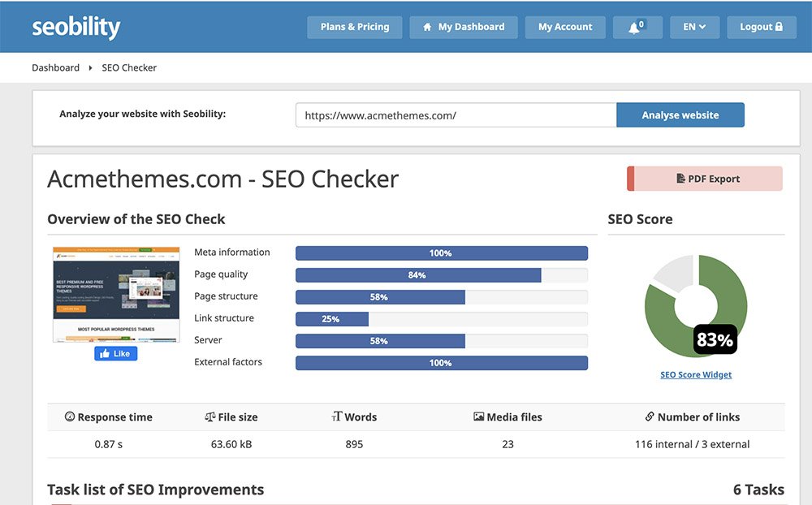This screenshot has height=505, width=812.
Task: Click the Page structure label
Action: (226, 296)
